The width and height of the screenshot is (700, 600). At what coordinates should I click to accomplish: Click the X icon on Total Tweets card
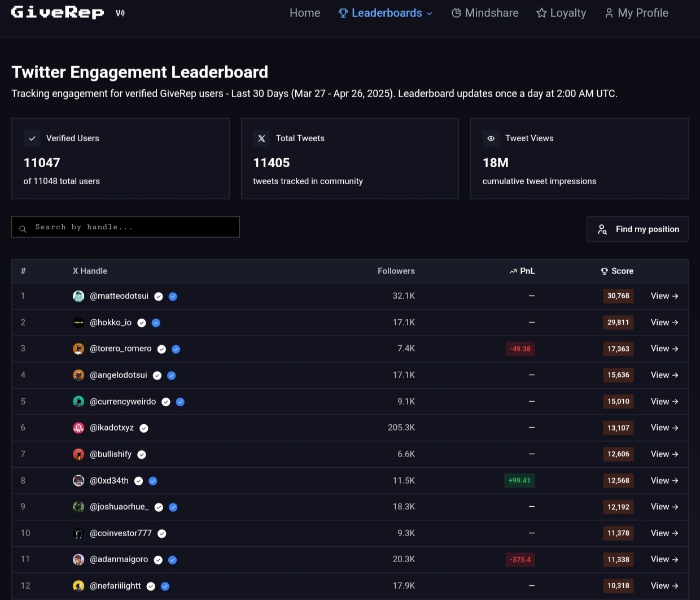point(261,138)
